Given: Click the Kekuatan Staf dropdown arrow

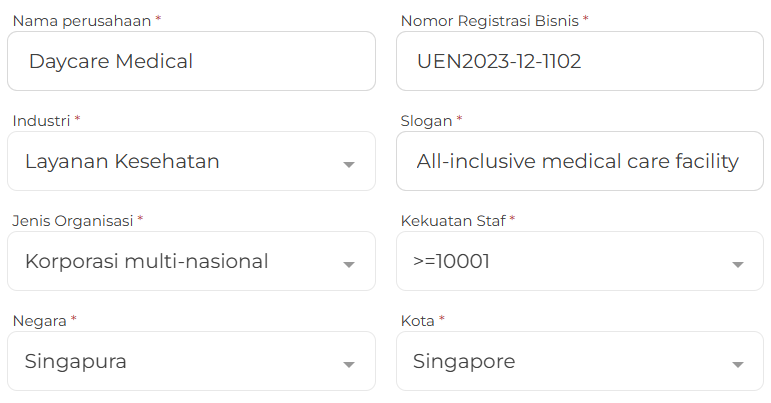Looking at the screenshot, I should click(738, 264).
